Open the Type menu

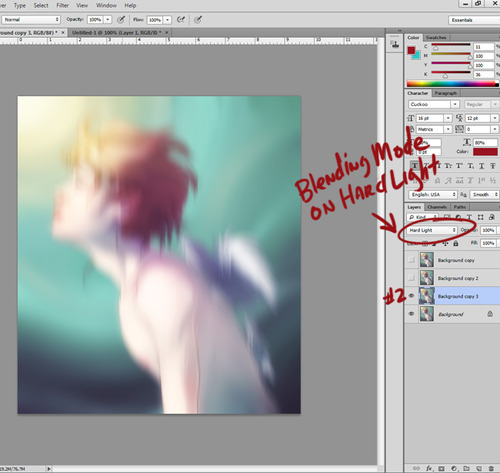[x=20, y=5]
